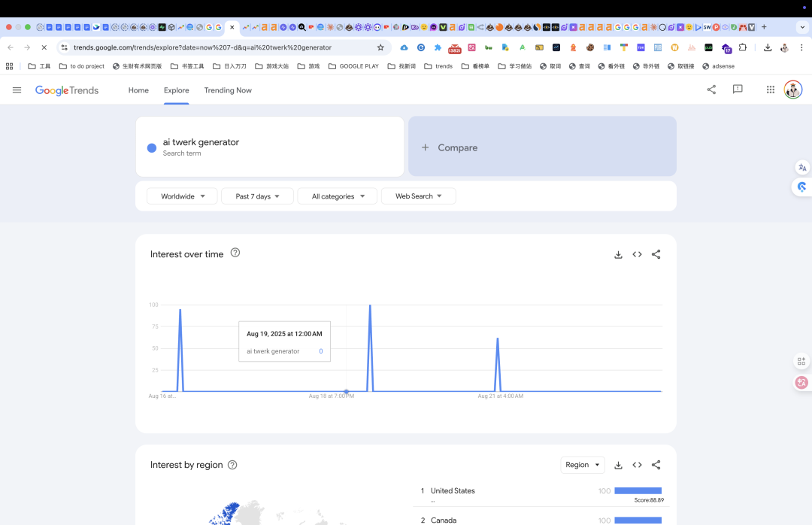Image resolution: width=812 pixels, height=525 pixels.
Task: Open the Past 7 days time dropdown
Action: (x=257, y=196)
